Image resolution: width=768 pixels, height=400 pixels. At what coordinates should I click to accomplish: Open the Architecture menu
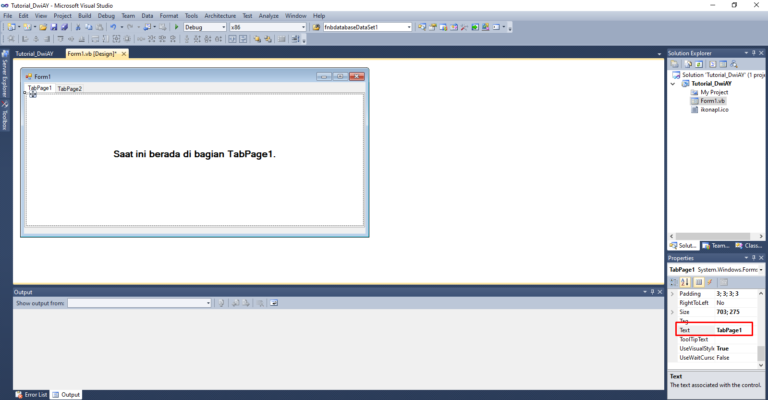(x=220, y=16)
